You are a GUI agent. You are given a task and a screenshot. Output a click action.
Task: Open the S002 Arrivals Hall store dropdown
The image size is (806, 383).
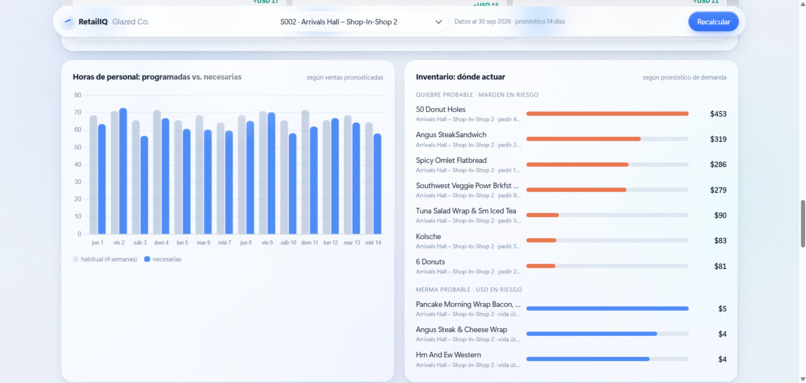[361, 22]
